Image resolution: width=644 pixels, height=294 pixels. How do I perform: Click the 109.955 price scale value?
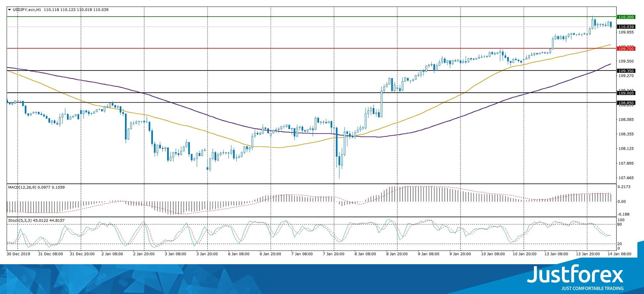point(626,32)
